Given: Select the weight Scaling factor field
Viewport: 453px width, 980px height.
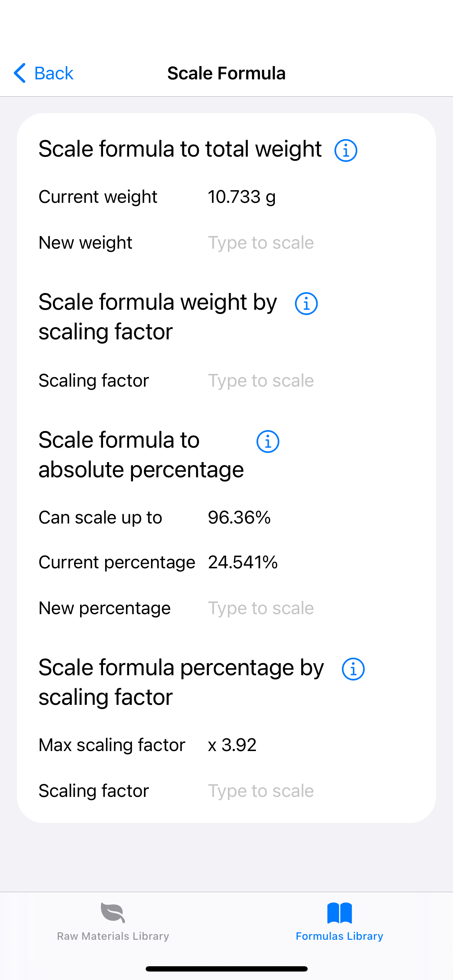Looking at the screenshot, I should coord(310,380).
